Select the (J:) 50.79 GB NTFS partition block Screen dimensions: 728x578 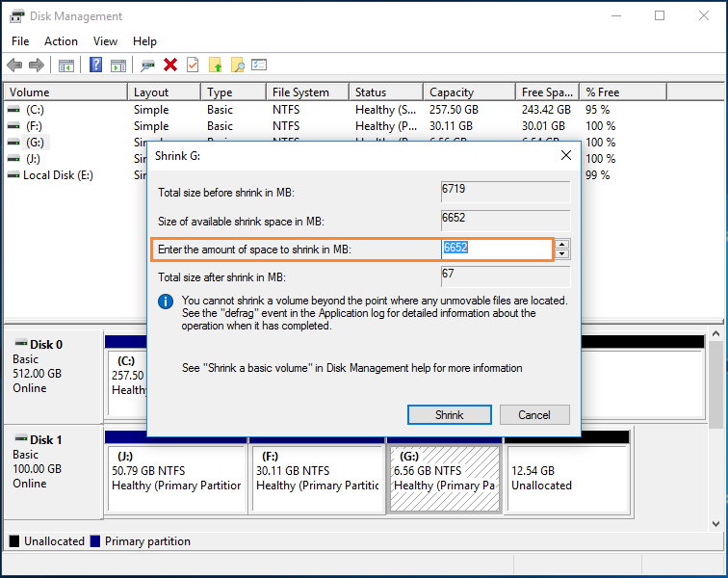(x=176, y=478)
